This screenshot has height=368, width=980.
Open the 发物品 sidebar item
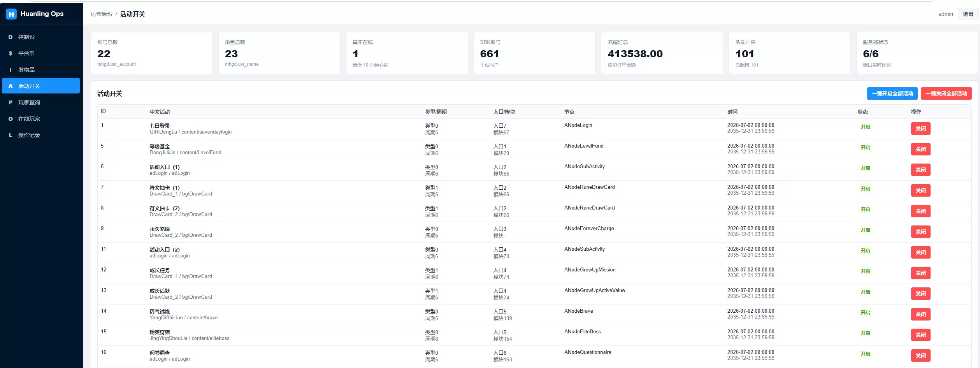[41, 70]
